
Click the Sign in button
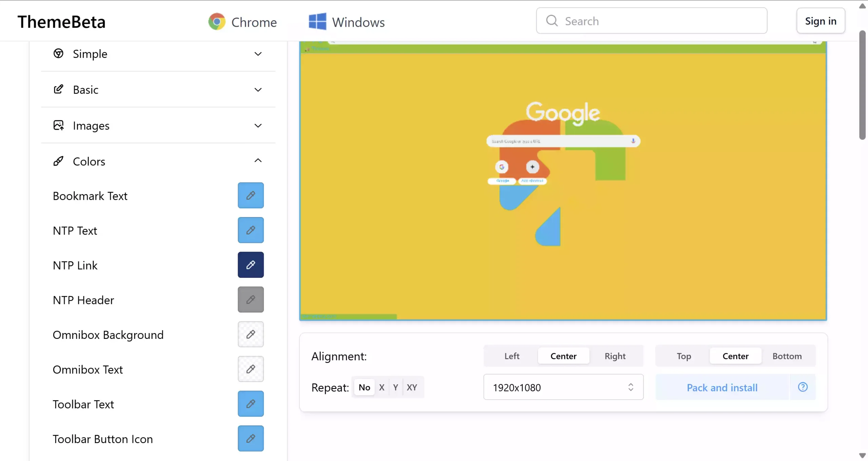(x=821, y=21)
